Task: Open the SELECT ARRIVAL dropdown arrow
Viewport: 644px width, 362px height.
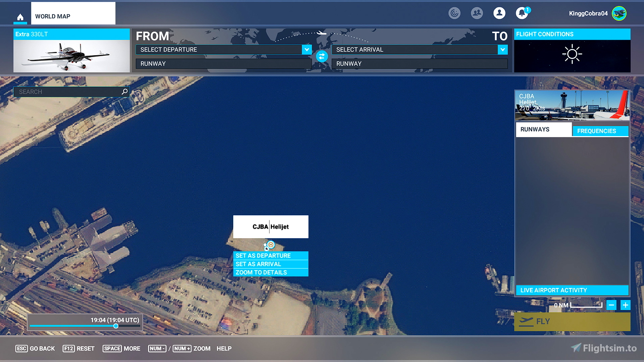Action: (x=503, y=50)
